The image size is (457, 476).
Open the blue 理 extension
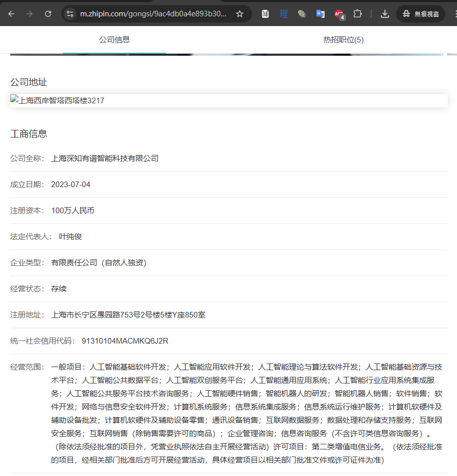click(x=284, y=14)
